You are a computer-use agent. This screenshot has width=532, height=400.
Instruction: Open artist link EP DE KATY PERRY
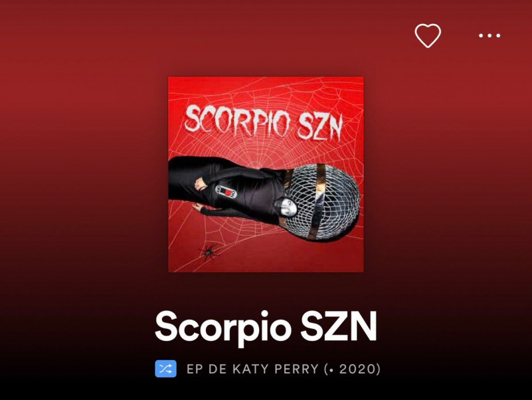coord(252,369)
